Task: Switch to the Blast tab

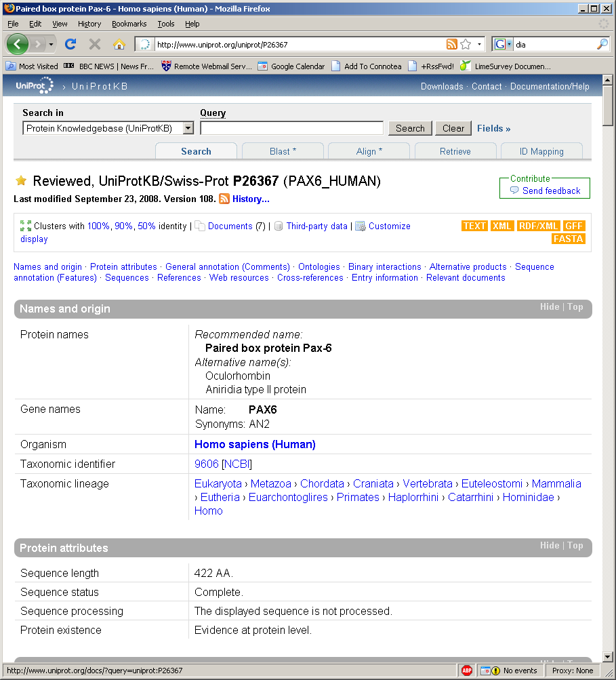Action: [x=283, y=151]
